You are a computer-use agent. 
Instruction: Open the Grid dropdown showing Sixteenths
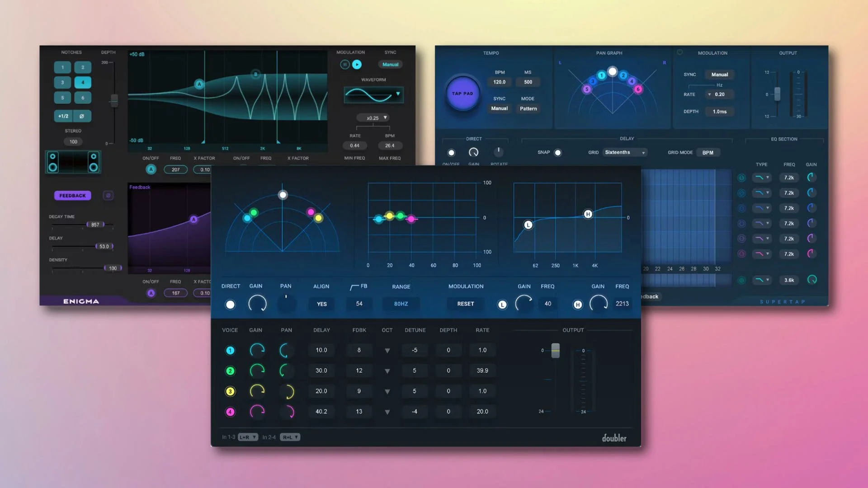625,152
